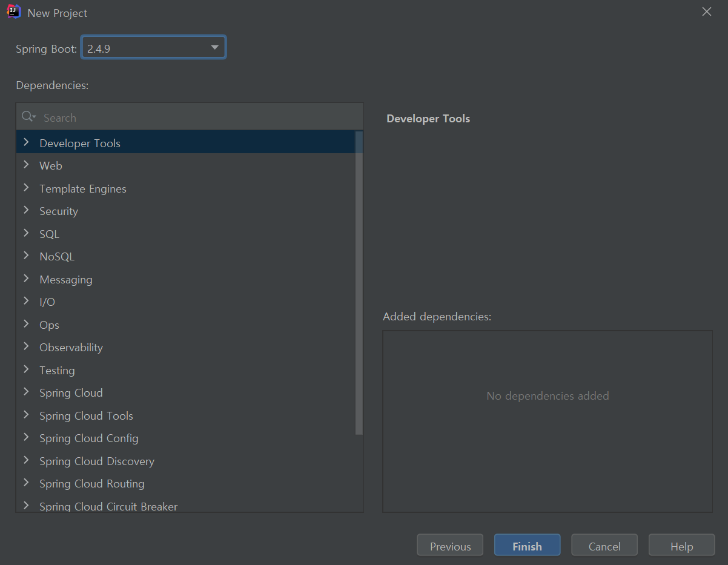Expand the Security category chevron
Viewport: 728px width, 565px height.
[x=26, y=210]
